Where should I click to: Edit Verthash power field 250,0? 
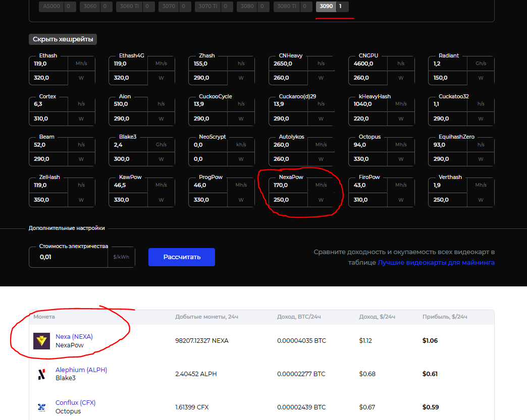pyautogui.click(x=448, y=200)
